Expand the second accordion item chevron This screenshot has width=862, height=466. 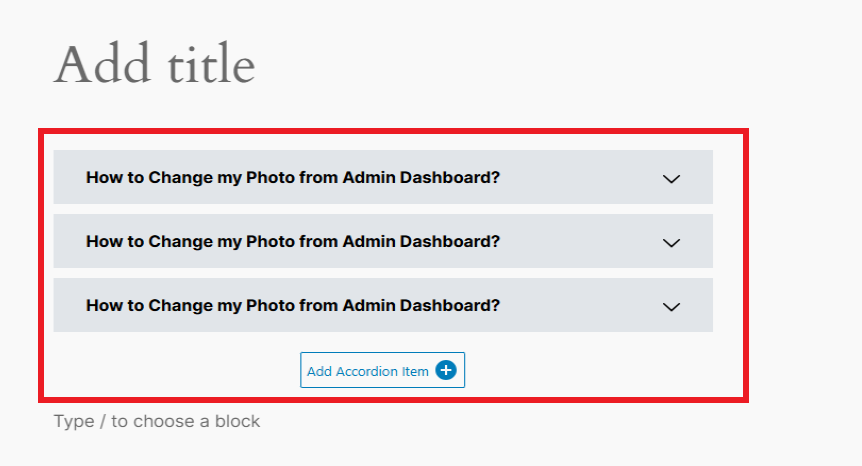671,243
